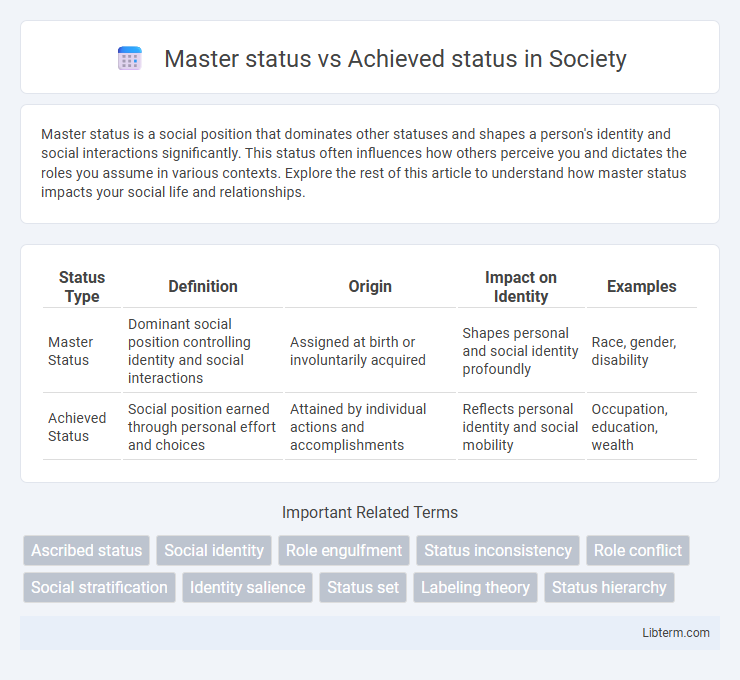Click the page title 'Master status vs Achieved status in Society'

(395, 59)
